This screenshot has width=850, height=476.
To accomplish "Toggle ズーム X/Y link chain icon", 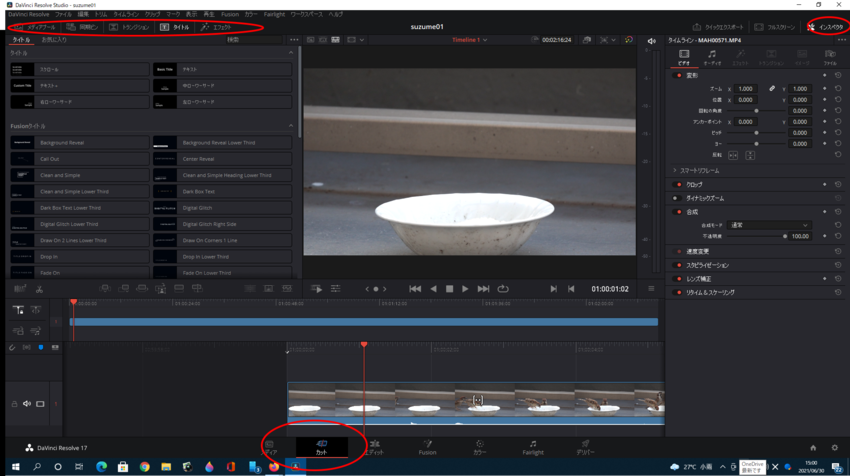I will (772, 88).
